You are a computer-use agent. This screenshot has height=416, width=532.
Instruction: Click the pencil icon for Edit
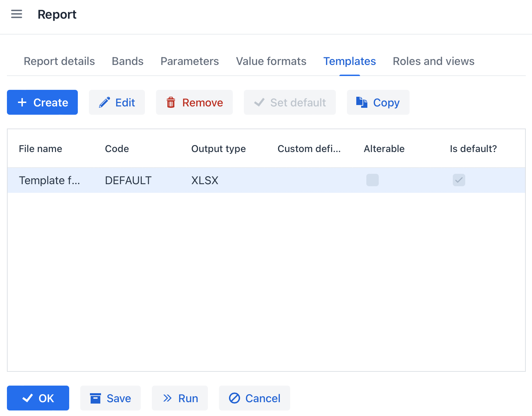pos(104,103)
